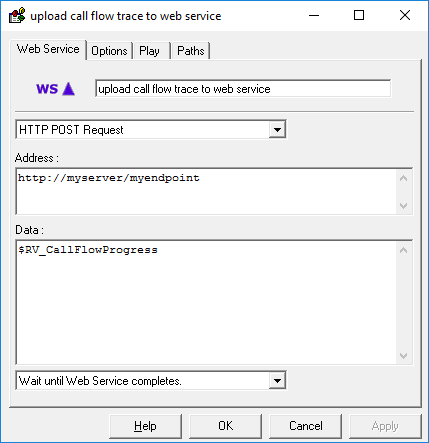The width and height of the screenshot is (429, 443).
Task: Click the Cancel button
Action: pyautogui.click(x=305, y=426)
